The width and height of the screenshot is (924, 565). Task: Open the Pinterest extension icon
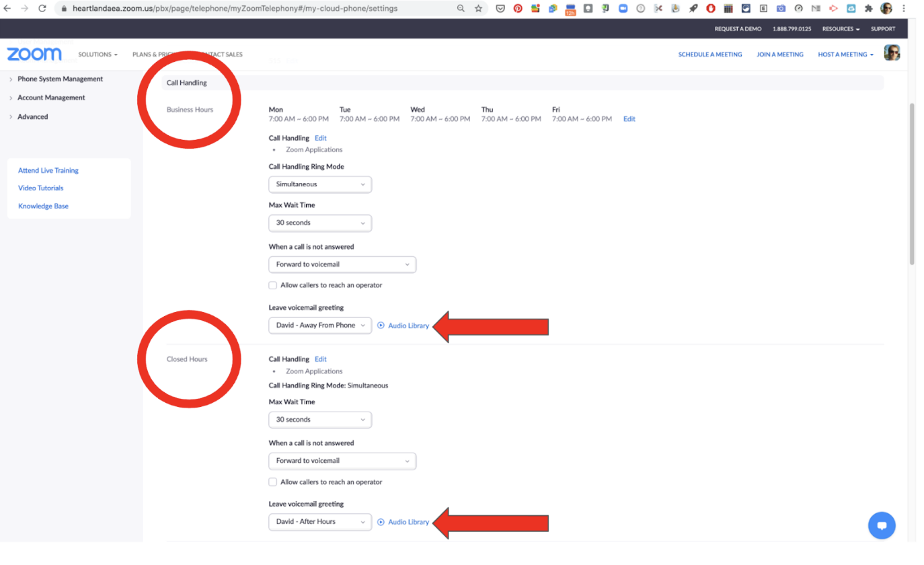(518, 9)
